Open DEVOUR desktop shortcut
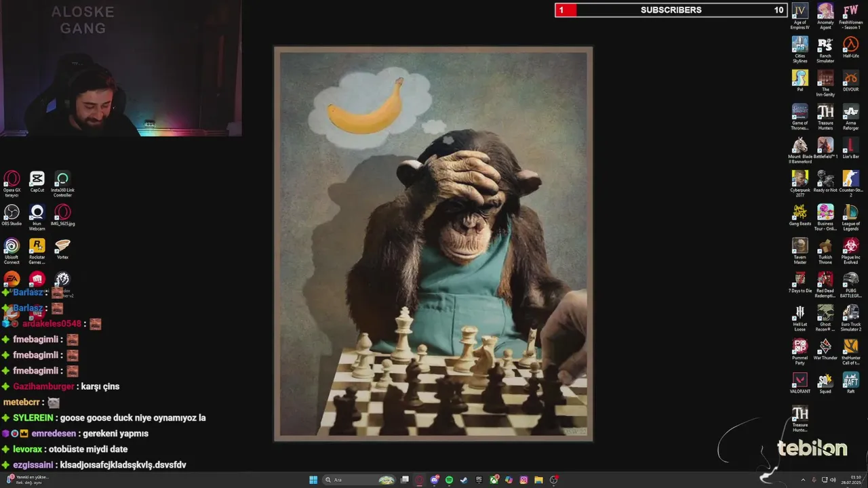The image size is (868, 488). [850, 81]
